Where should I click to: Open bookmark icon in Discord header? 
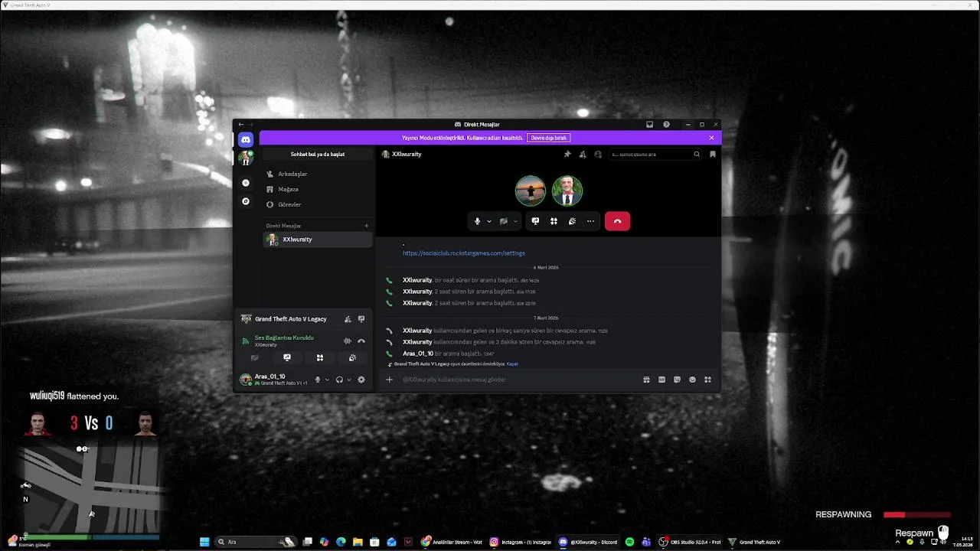[713, 155]
